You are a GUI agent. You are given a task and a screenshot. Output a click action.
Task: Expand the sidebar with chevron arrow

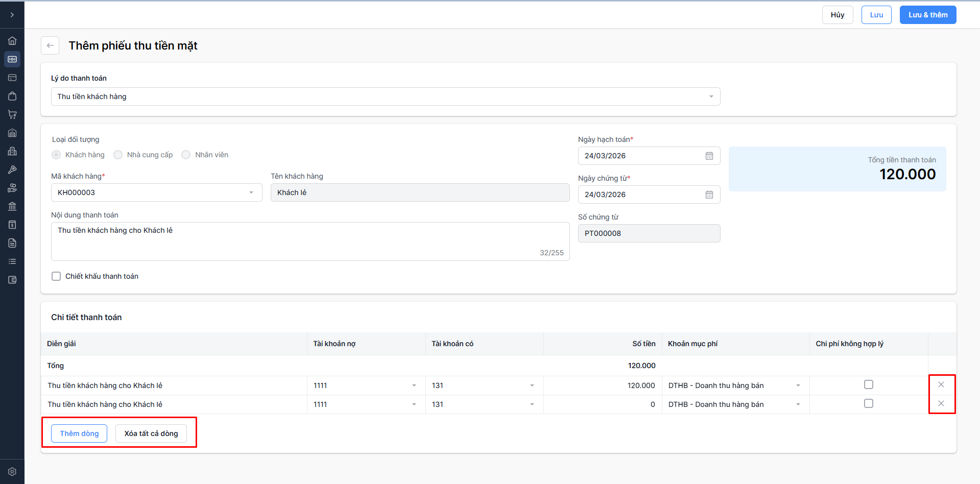12,15
